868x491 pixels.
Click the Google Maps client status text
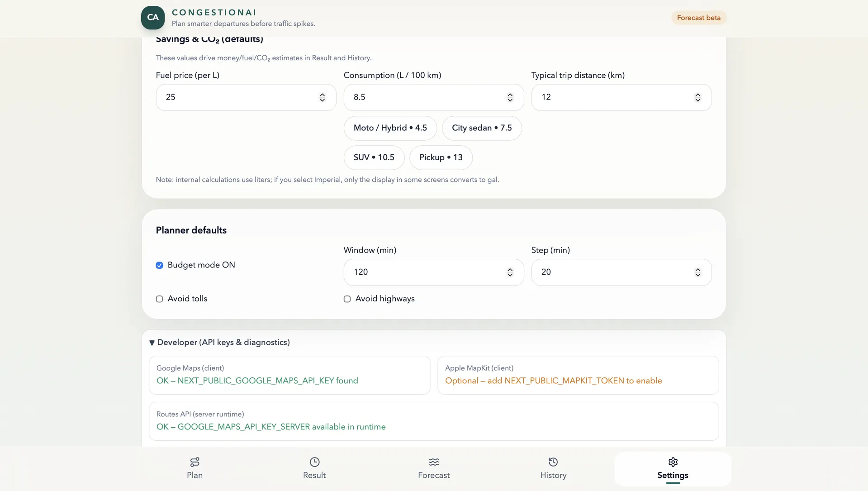[257, 381]
